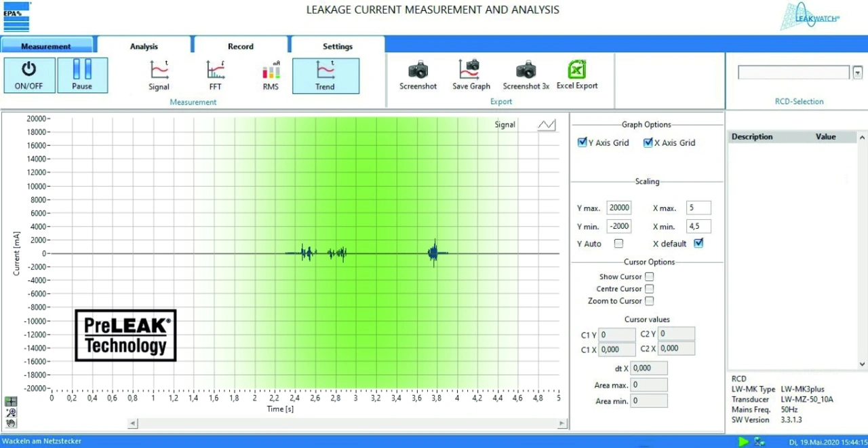Click the Excel Export icon
The height and width of the screenshot is (448, 868).
pyautogui.click(x=576, y=69)
